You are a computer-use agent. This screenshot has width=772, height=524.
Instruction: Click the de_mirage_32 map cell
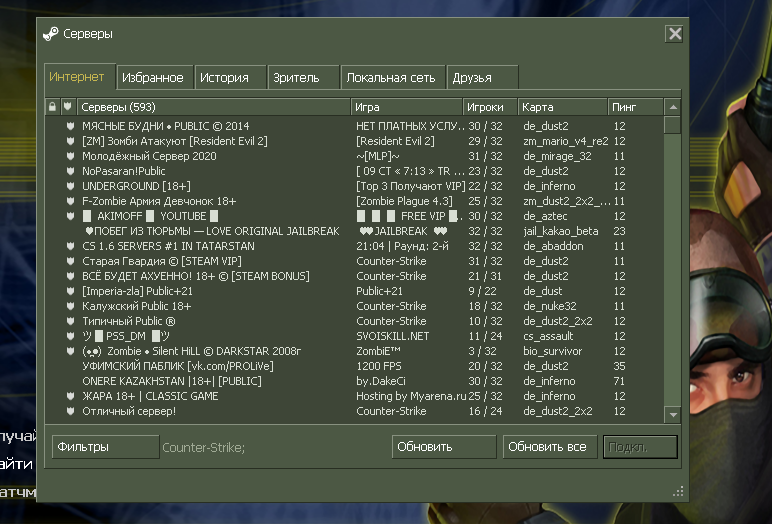[557, 156]
